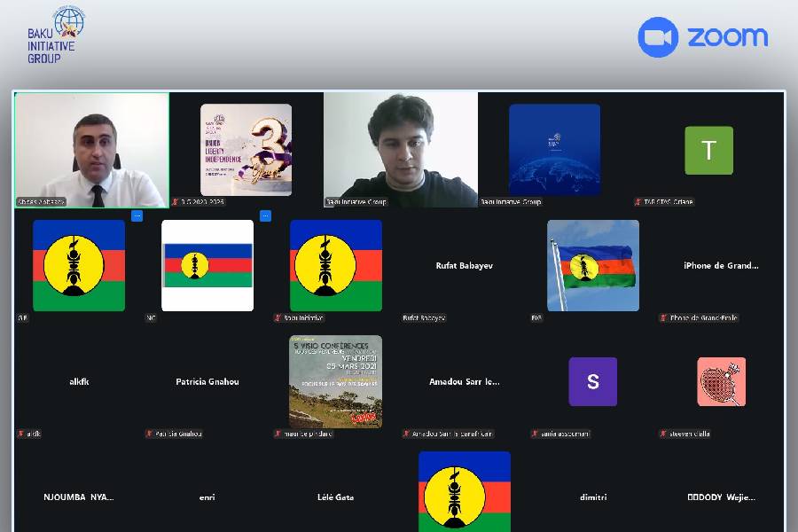Select the active speaker video with green border
798x532 pixels.
[x=91, y=150]
